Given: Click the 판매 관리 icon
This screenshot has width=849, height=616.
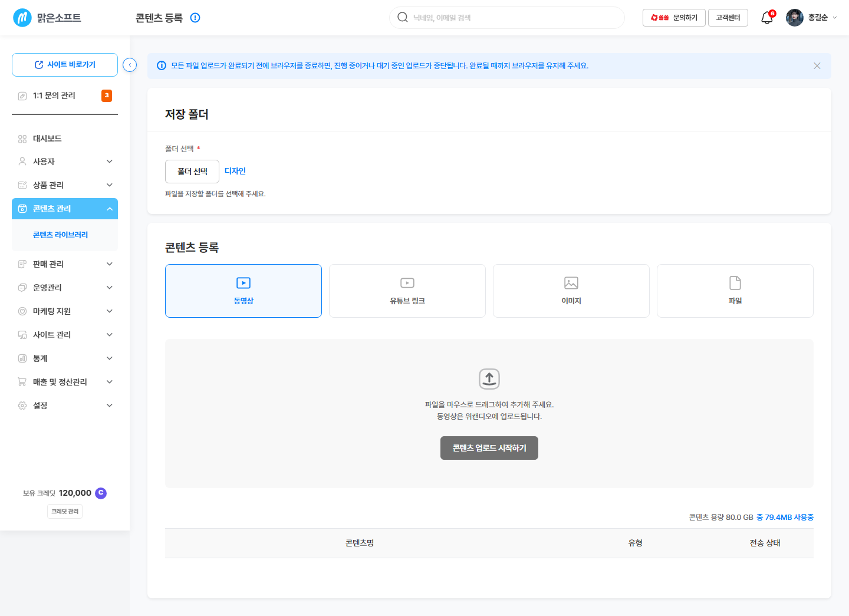Looking at the screenshot, I should coord(22,264).
